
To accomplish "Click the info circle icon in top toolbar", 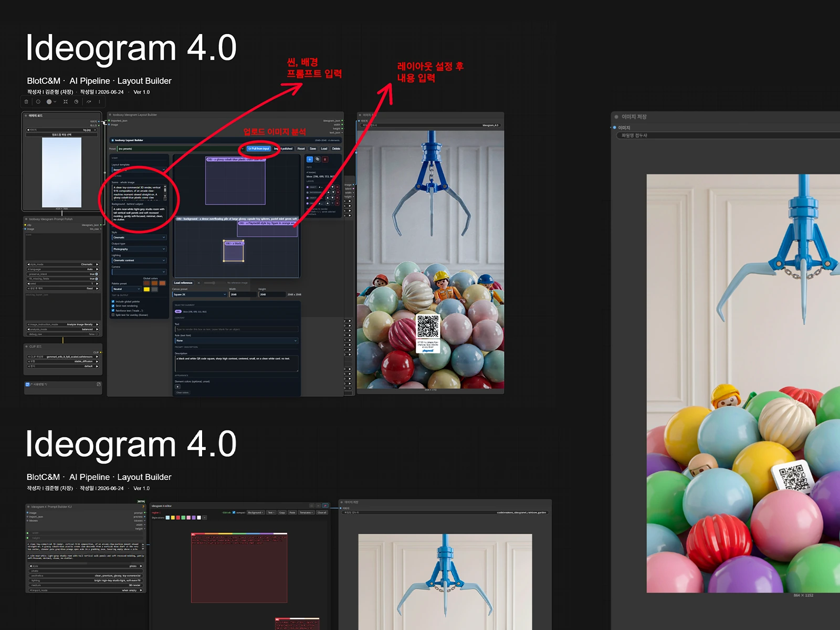I will (x=38, y=102).
